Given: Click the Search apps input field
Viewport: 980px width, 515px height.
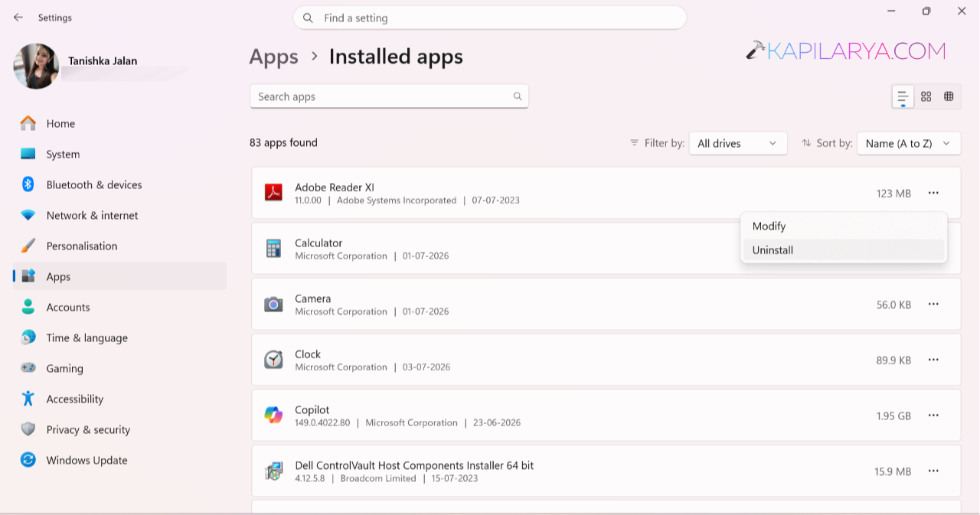Looking at the screenshot, I should [389, 96].
